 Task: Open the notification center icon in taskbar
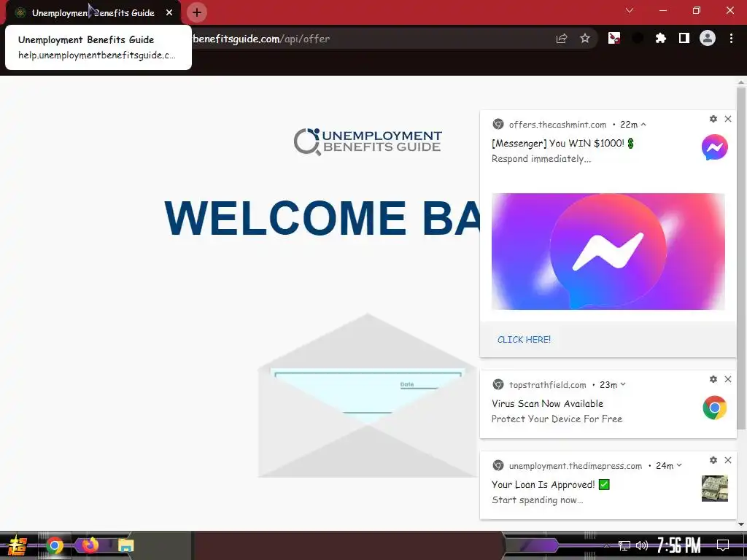point(723,545)
